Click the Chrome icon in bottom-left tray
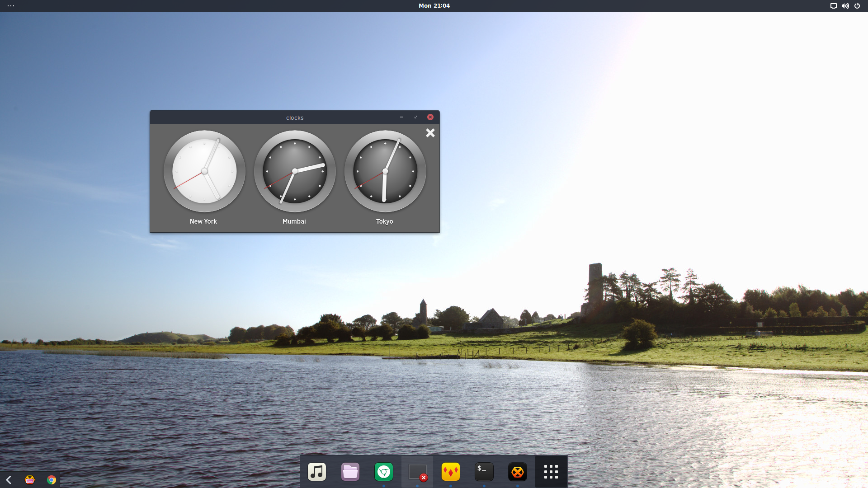Image resolution: width=868 pixels, height=488 pixels. point(52,480)
